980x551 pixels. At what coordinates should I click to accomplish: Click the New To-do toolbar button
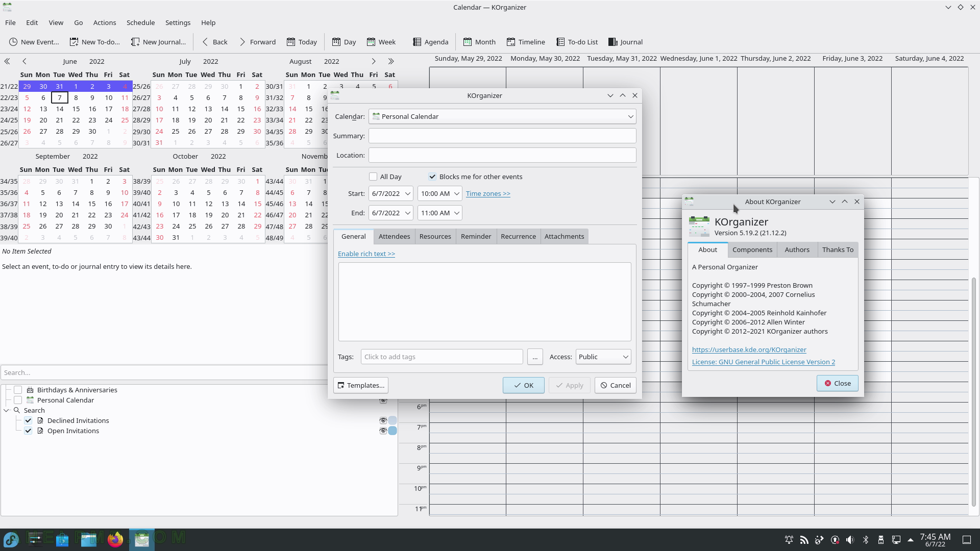point(95,42)
